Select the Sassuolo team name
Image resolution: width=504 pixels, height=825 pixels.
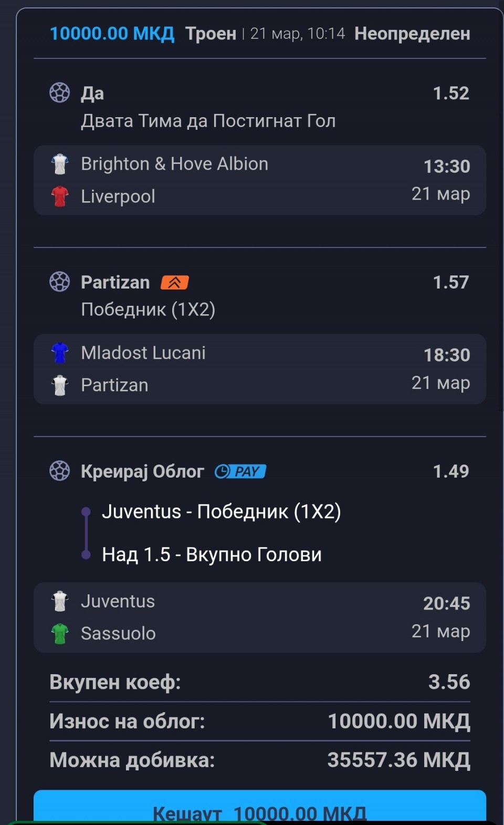118,633
